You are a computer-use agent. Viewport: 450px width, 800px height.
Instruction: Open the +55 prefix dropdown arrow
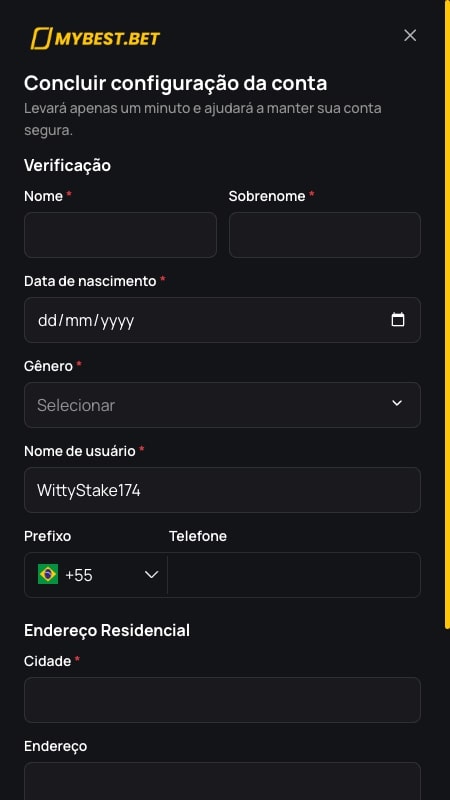point(152,574)
